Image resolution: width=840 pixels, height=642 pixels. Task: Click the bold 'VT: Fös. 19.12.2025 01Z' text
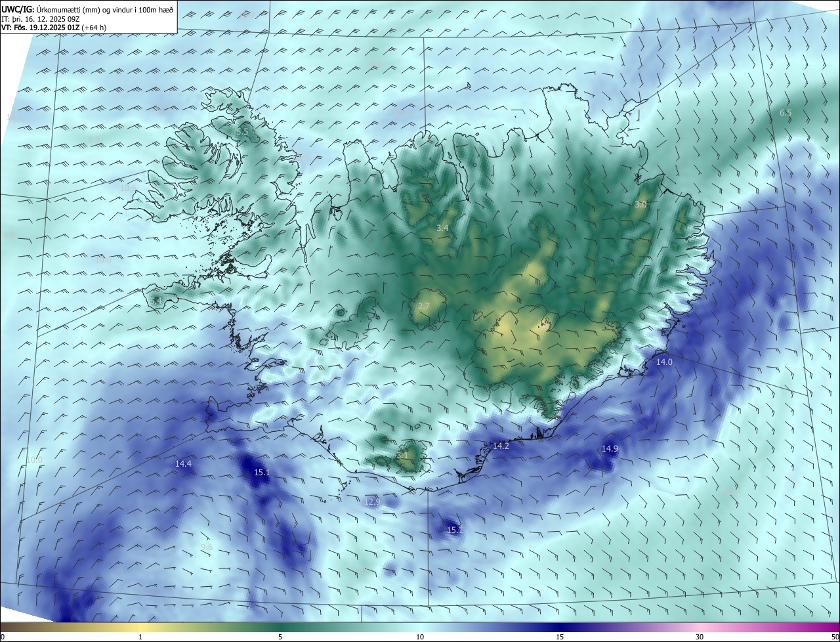[x=40, y=28]
